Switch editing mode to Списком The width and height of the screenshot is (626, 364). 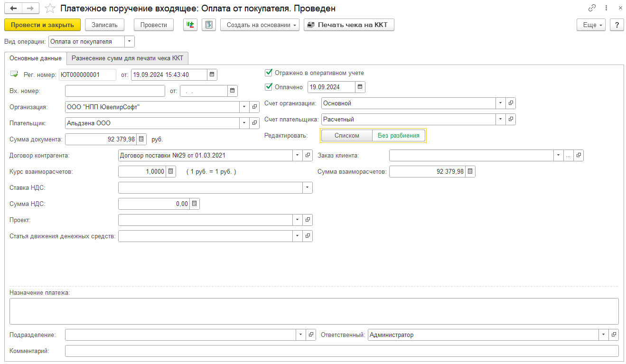point(347,135)
